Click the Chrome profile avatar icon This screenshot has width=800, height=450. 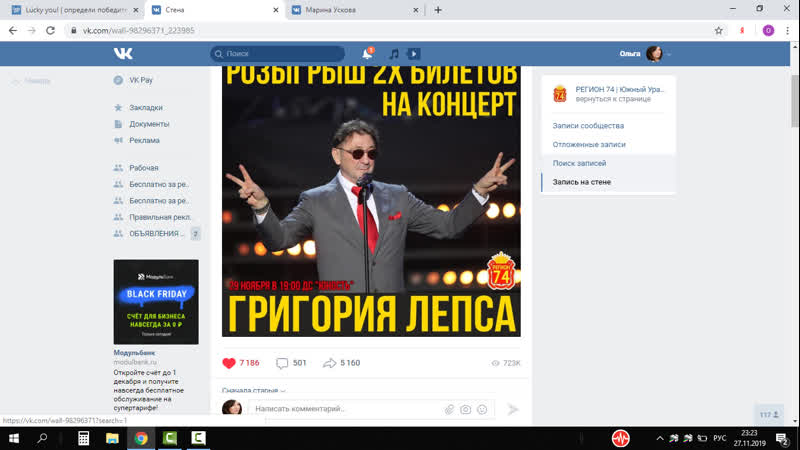coord(768,31)
